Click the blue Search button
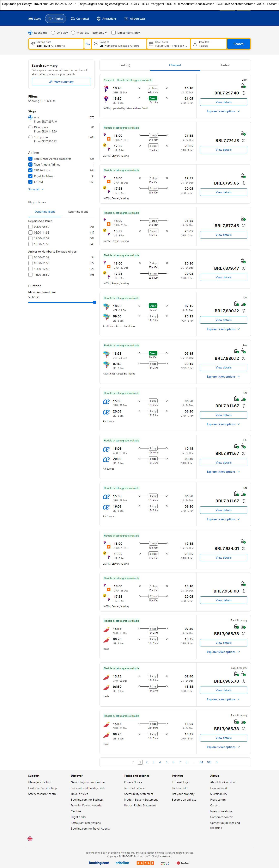The width and height of the screenshot is (279, 868). click(238, 44)
